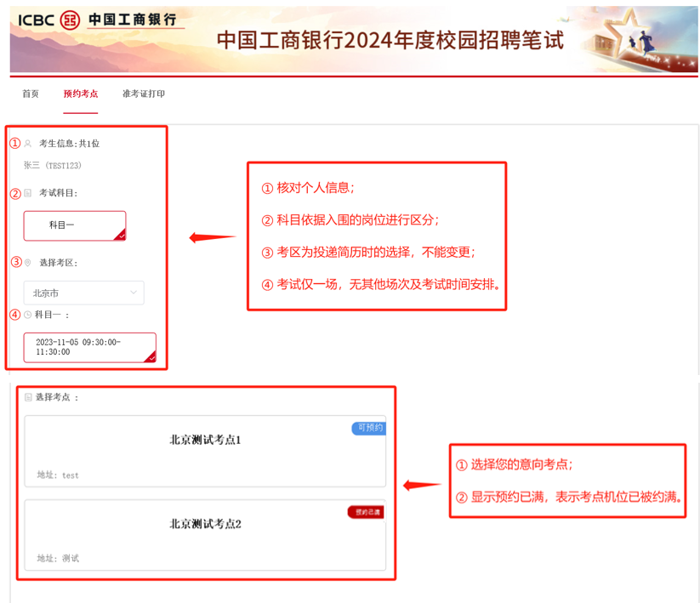Click the 地址: test address line

pyautogui.click(x=58, y=475)
